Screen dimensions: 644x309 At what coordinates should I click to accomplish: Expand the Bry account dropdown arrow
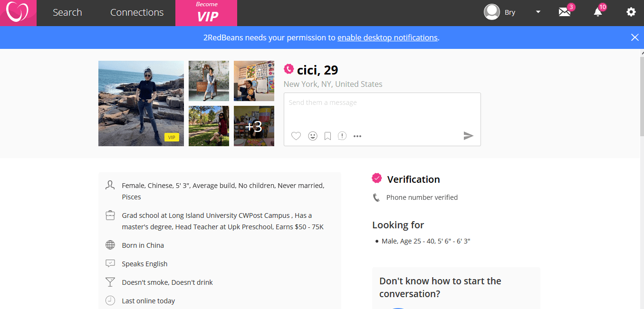[538, 12]
